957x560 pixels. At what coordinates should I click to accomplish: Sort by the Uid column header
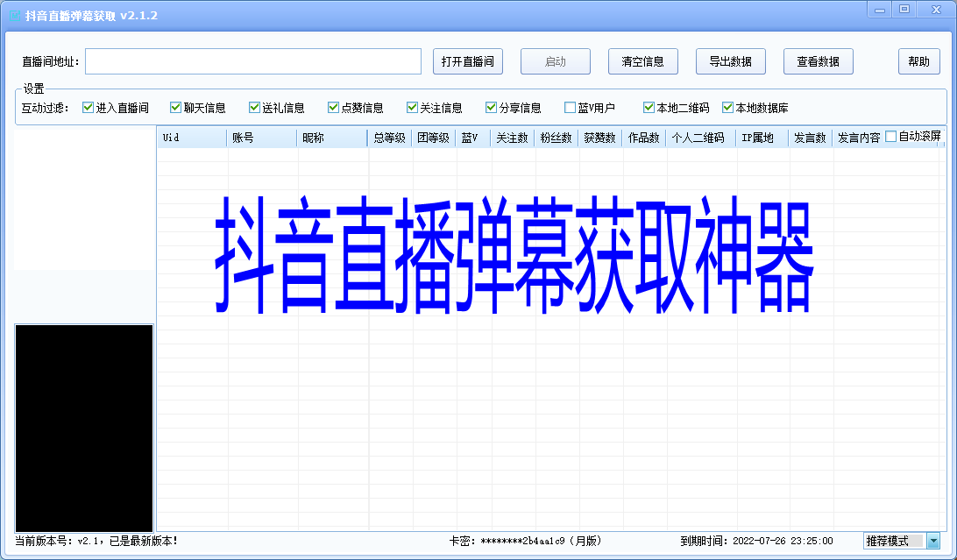(x=192, y=138)
